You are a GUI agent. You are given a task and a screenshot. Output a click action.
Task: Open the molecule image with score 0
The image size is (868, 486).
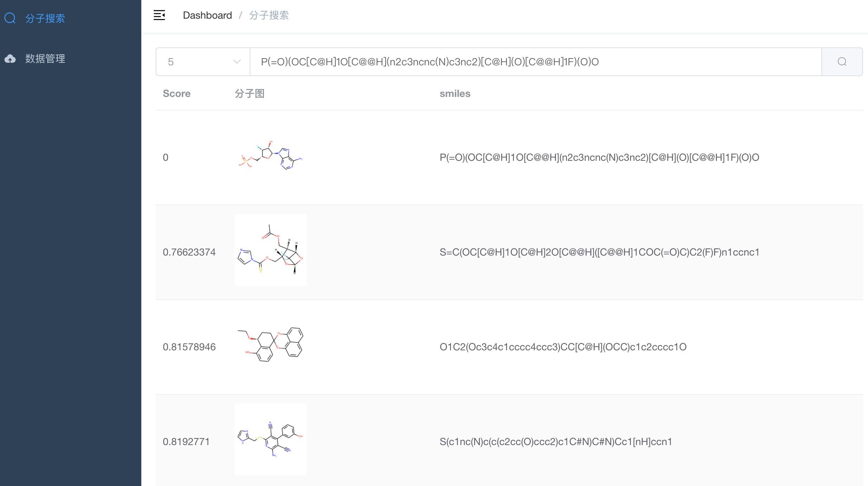click(270, 157)
